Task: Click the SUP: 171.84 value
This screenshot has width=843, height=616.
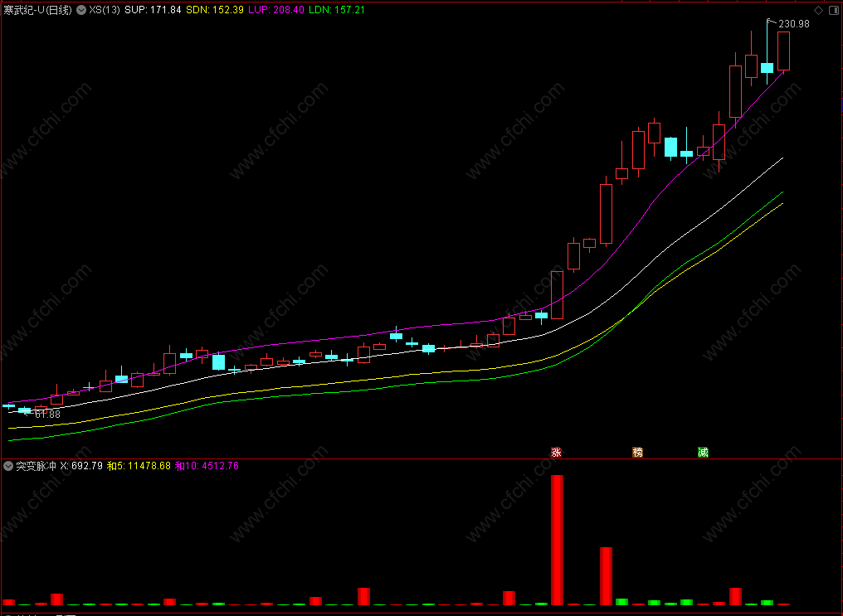Action: coord(153,10)
